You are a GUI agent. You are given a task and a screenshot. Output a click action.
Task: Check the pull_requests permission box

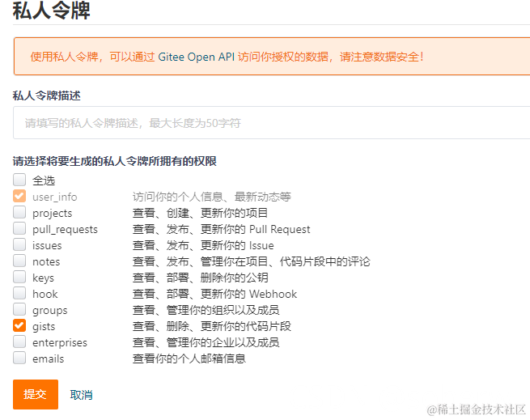pos(19,228)
